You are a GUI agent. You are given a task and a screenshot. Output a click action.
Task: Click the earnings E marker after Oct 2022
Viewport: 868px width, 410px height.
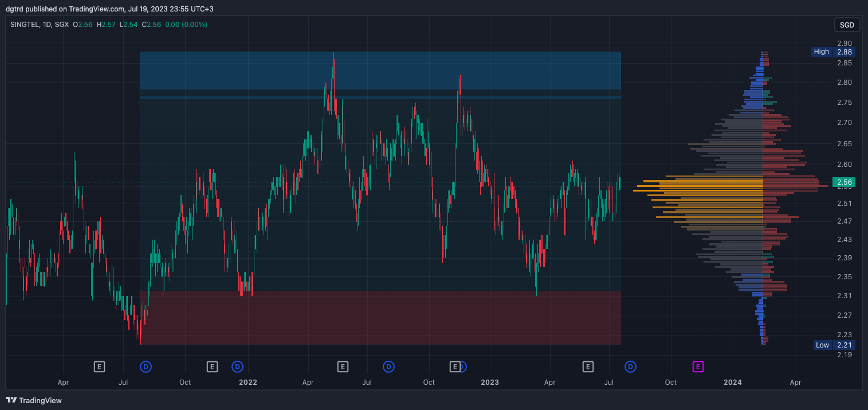[455, 366]
